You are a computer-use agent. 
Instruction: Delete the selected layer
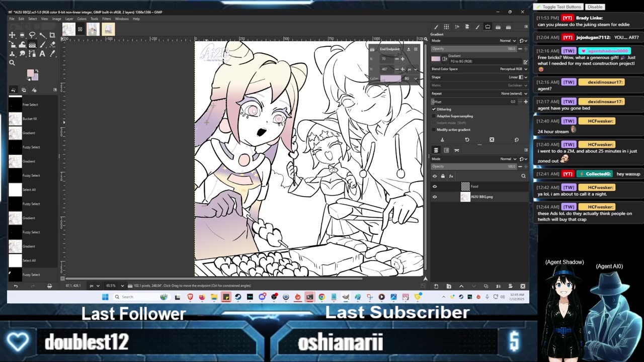523,286
